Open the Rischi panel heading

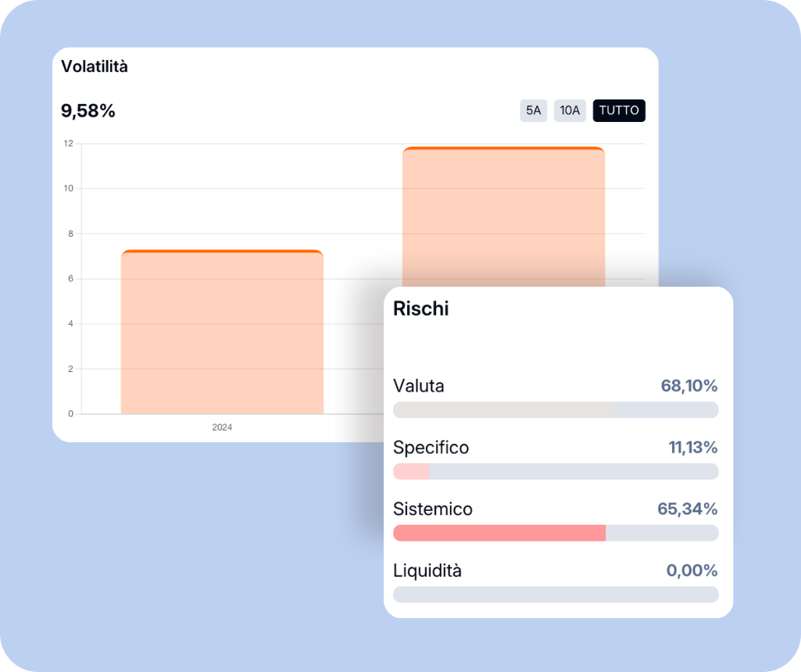click(420, 309)
